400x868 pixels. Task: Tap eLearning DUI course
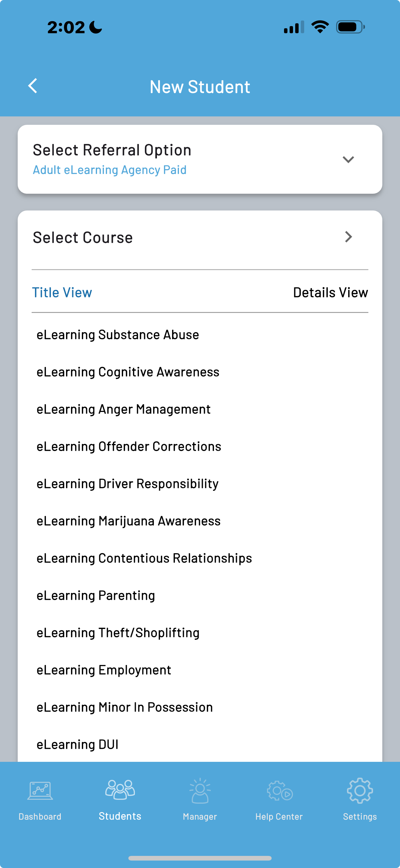pos(78,744)
